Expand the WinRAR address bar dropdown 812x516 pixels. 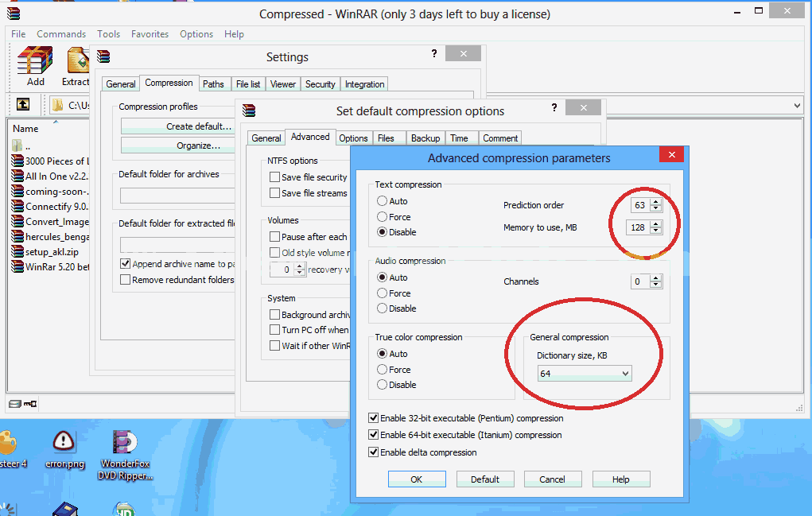click(x=797, y=105)
